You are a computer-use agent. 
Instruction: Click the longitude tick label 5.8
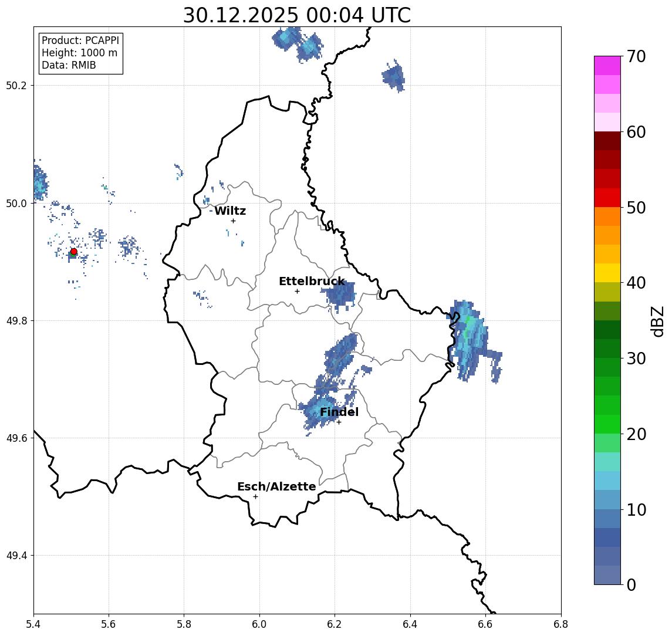coord(184,624)
